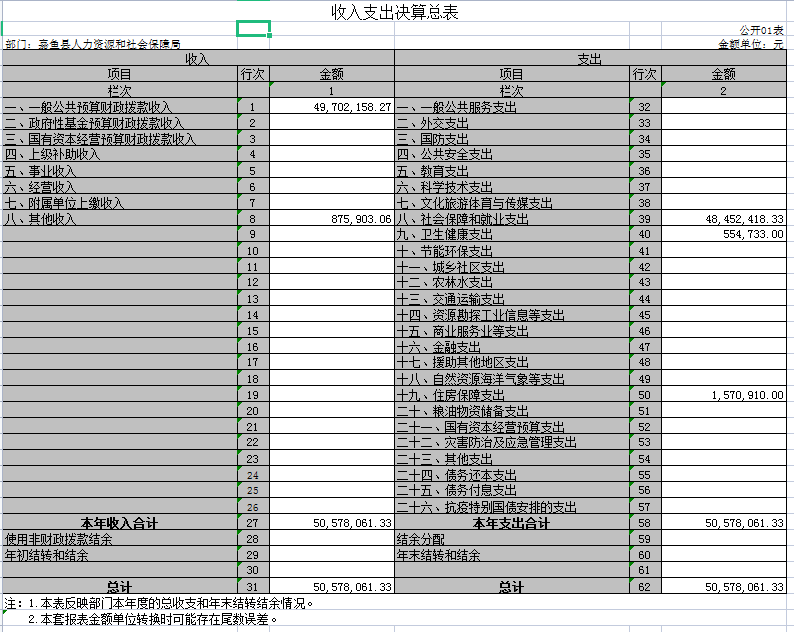Viewport: 794px width, 632px height.
Task: Select the amount 49,702,158.27 cell
Action: [332, 107]
